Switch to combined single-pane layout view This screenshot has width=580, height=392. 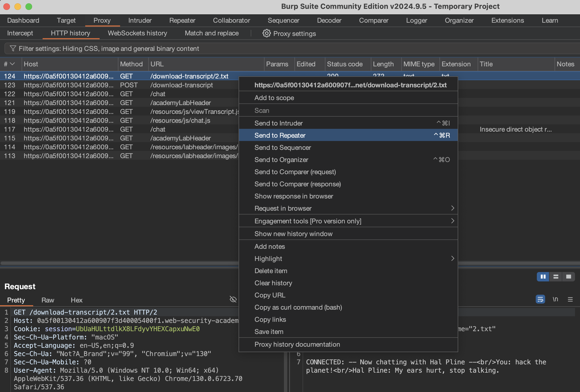pos(568,277)
